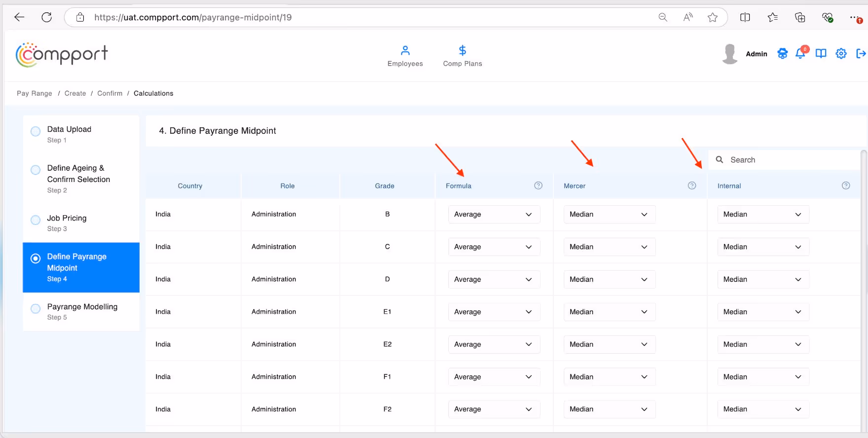Click the support headset icon beside Admin
This screenshot has height=438, width=868.
coord(782,53)
